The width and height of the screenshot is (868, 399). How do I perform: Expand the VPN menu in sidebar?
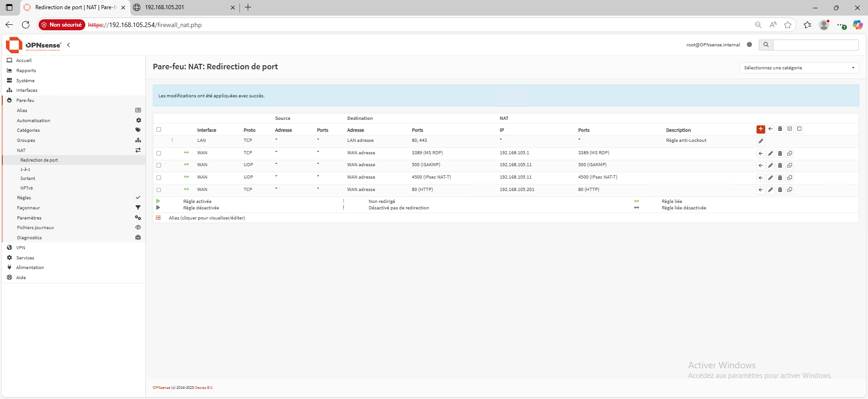point(21,248)
